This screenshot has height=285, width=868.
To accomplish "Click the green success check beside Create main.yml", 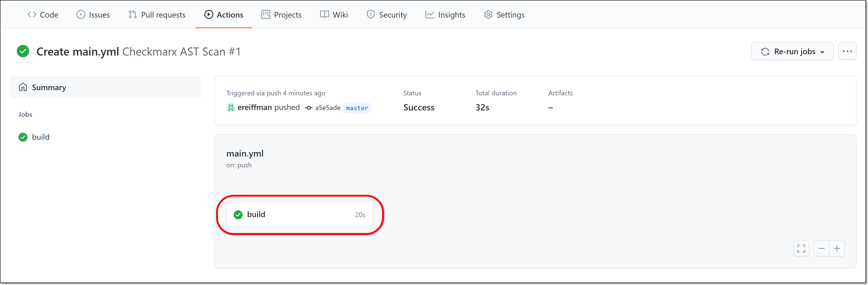I will coord(23,52).
